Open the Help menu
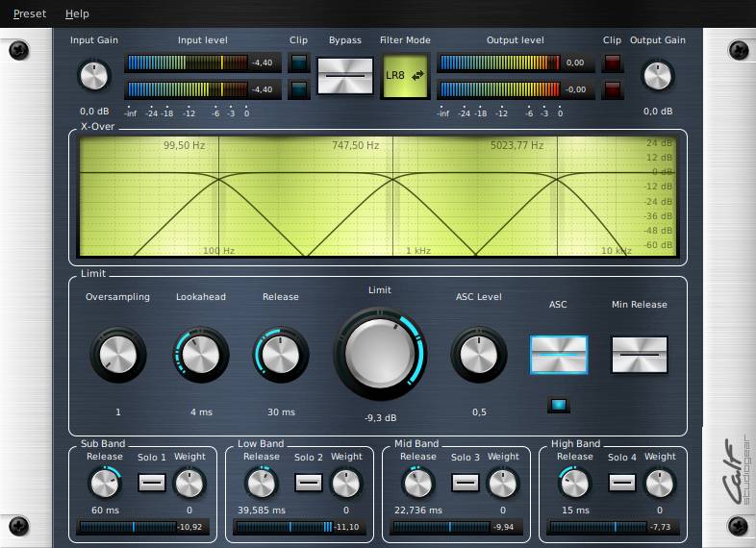 click(x=77, y=13)
